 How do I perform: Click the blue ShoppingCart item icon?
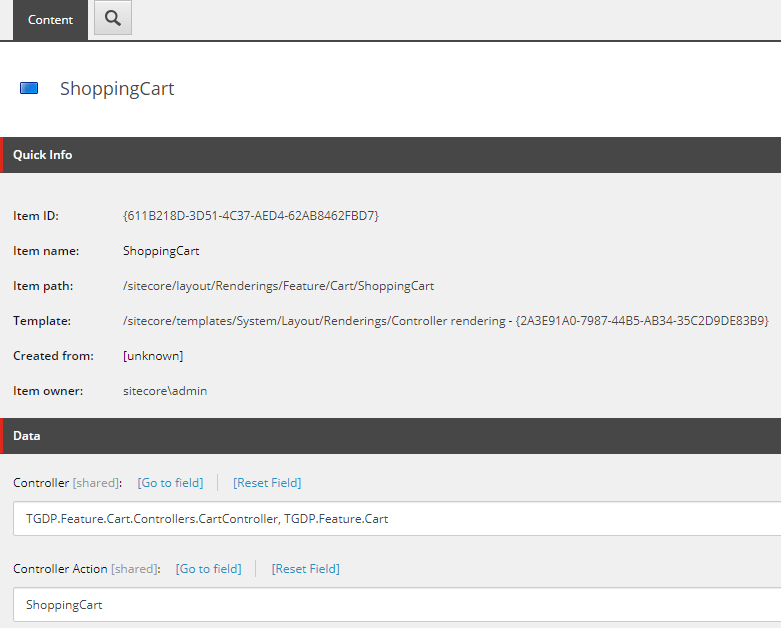coord(29,89)
